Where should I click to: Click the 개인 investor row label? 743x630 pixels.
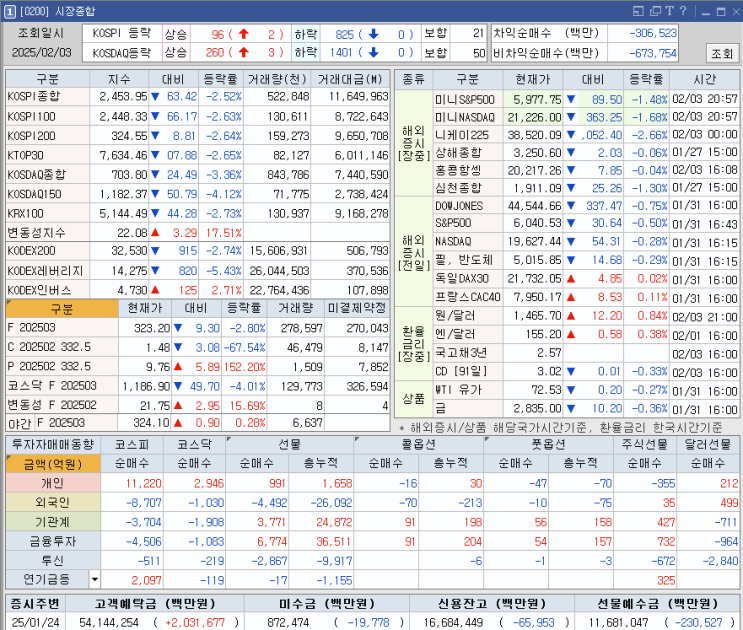[53, 483]
